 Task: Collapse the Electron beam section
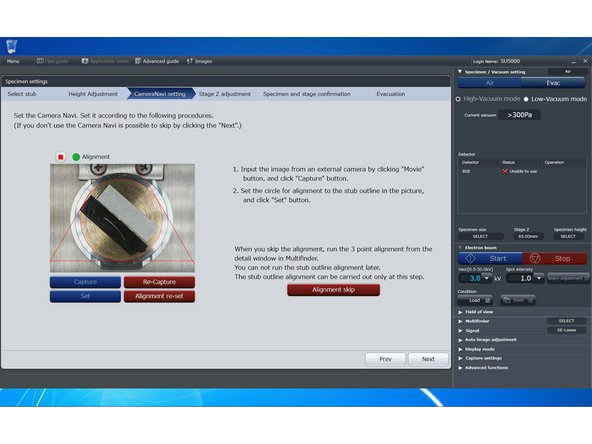pyautogui.click(x=460, y=248)
